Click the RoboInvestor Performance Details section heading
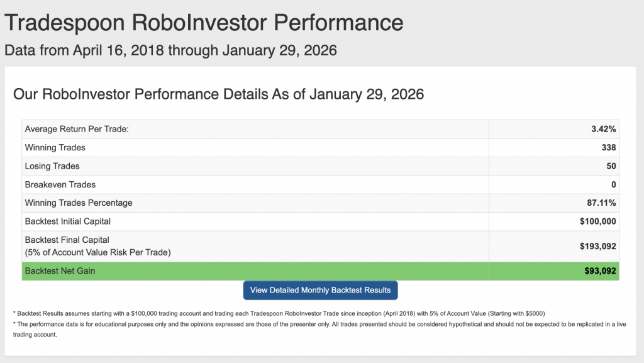 pos(218,94)
